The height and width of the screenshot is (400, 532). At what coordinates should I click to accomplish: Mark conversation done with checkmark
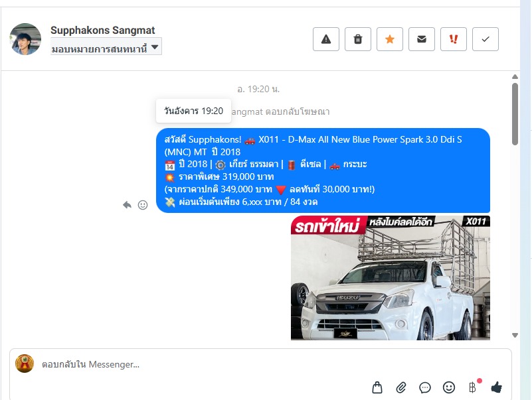point(486,39)
